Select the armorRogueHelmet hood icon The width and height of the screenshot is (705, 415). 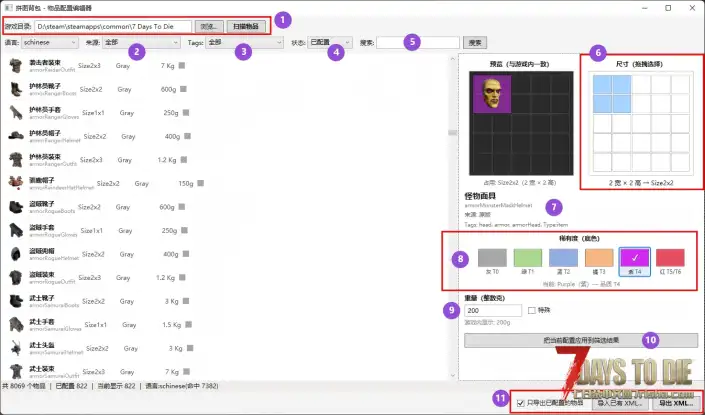tap(16, 254)
